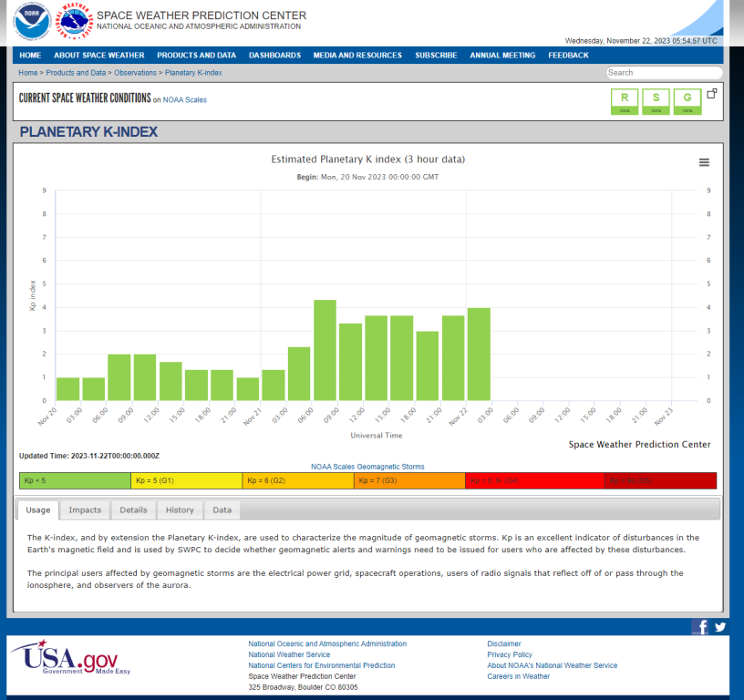Select the R radio blackout scale box
The width and height of the screenshot is (744, 700).
[x=625, y=101]
